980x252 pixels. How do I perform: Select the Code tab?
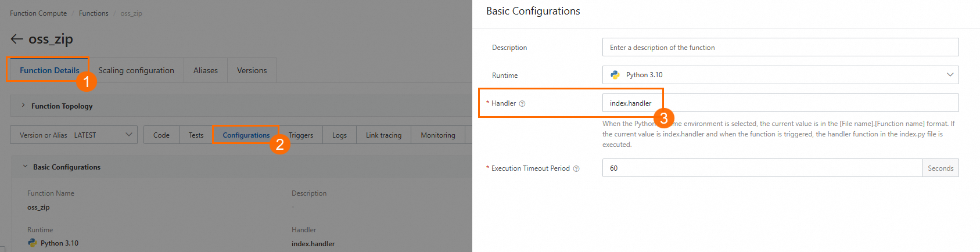coord(161,135)
